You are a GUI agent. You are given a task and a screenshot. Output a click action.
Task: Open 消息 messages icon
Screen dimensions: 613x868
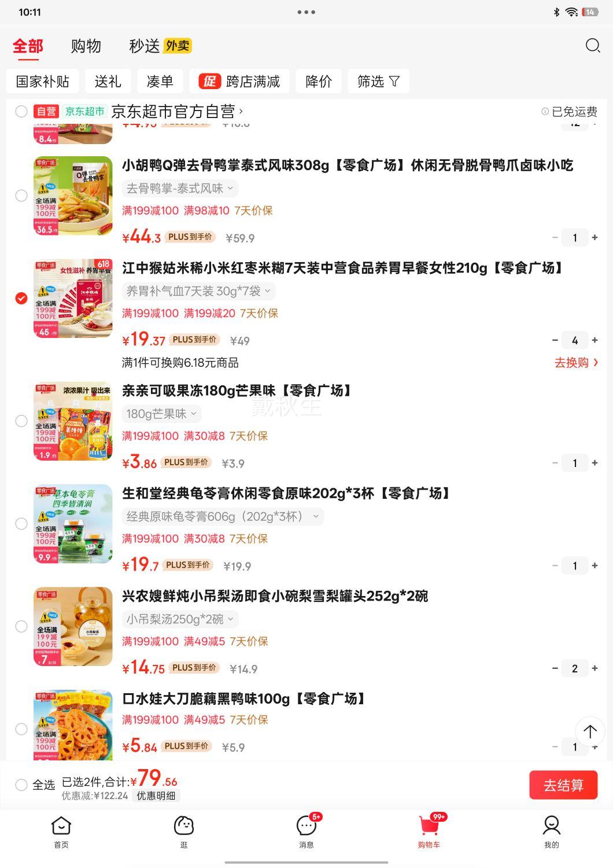306,832
